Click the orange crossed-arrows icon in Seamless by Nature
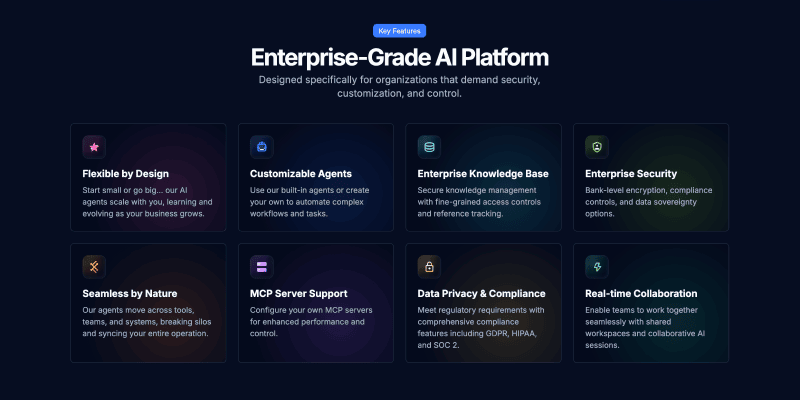The height and width of the screenshot is (400, 800). point(94,267)
